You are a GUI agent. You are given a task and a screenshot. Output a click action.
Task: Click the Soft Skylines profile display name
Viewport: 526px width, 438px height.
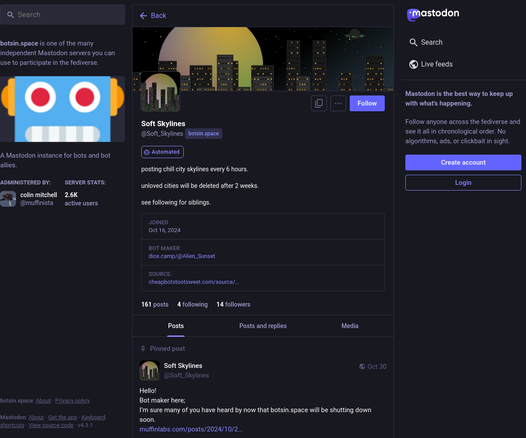point(163,124)
